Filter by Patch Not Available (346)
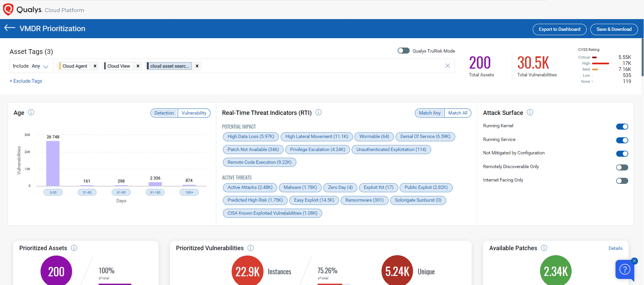 [x=253, y=150]
